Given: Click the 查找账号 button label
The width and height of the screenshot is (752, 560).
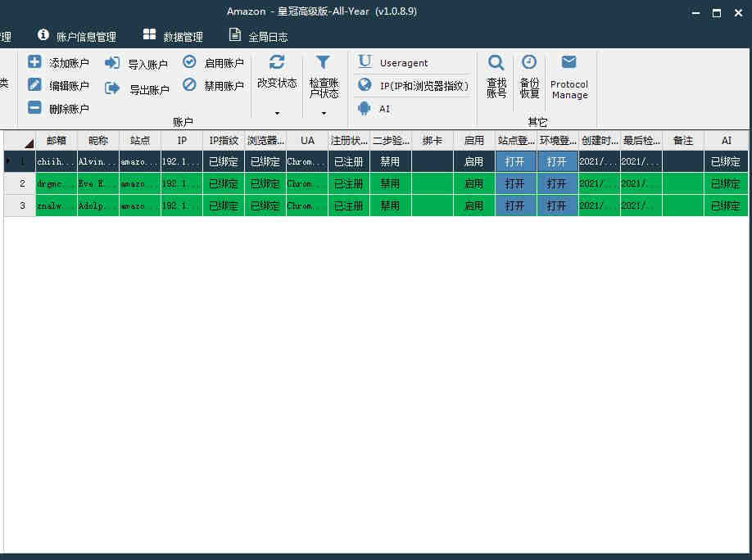Looking at the screenshot, I should pyautogui.click(x=496, y=88).
